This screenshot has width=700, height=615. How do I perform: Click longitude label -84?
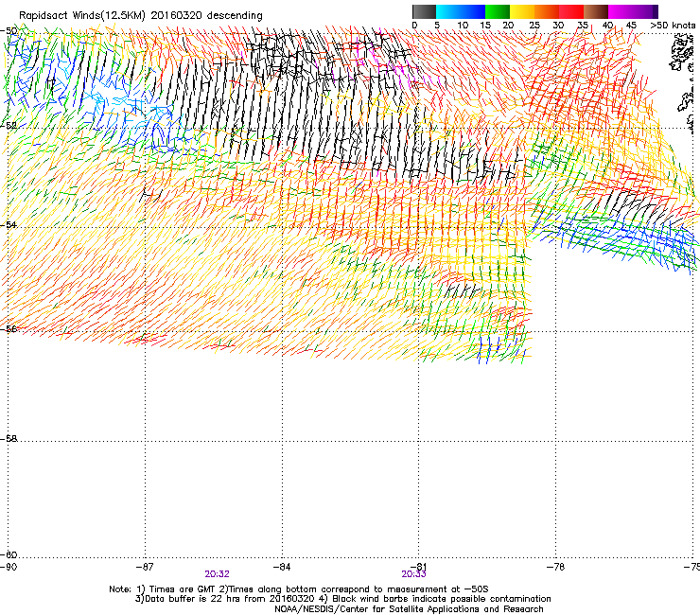(x=282, y=567)
